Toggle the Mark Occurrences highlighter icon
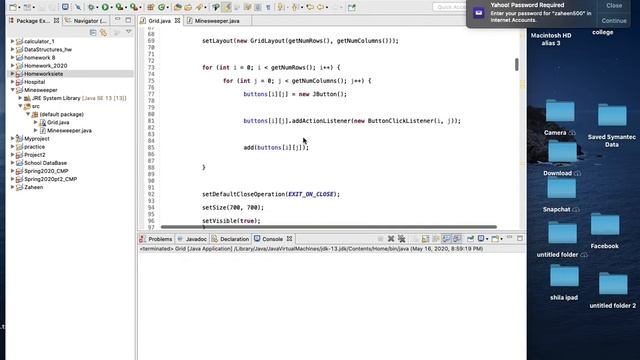The width and height of the screenshot is (640, 360). coord(227,7)
